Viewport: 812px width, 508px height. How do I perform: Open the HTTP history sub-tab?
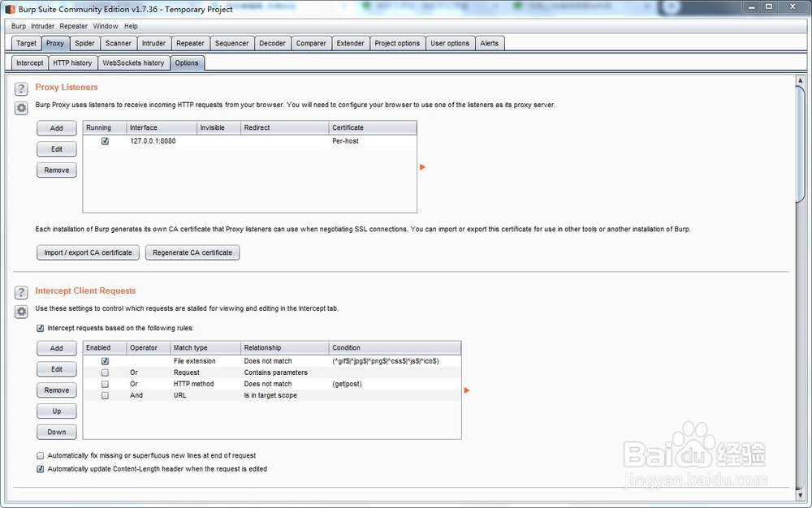[x=72, y=63]
